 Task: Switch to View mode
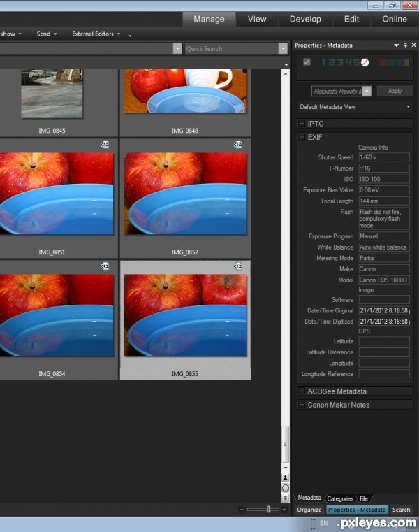pyautogui.click(x=257, y=19)
